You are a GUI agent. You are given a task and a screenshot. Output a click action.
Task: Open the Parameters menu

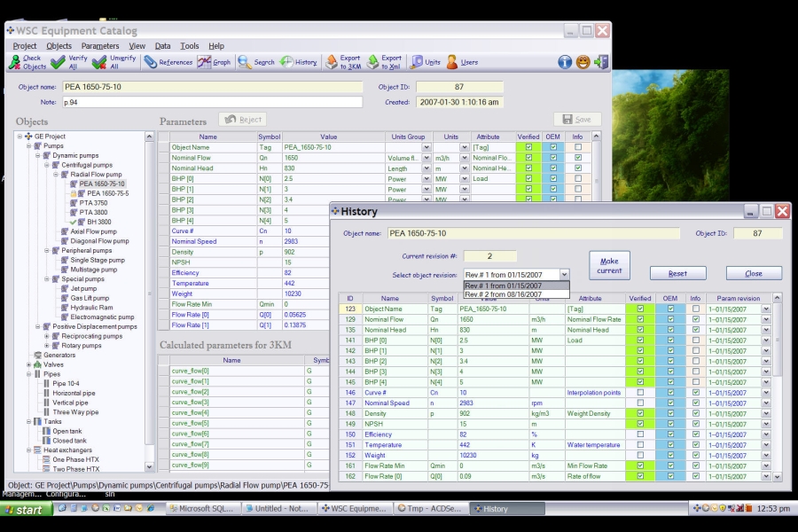click(x=100, y=46)
